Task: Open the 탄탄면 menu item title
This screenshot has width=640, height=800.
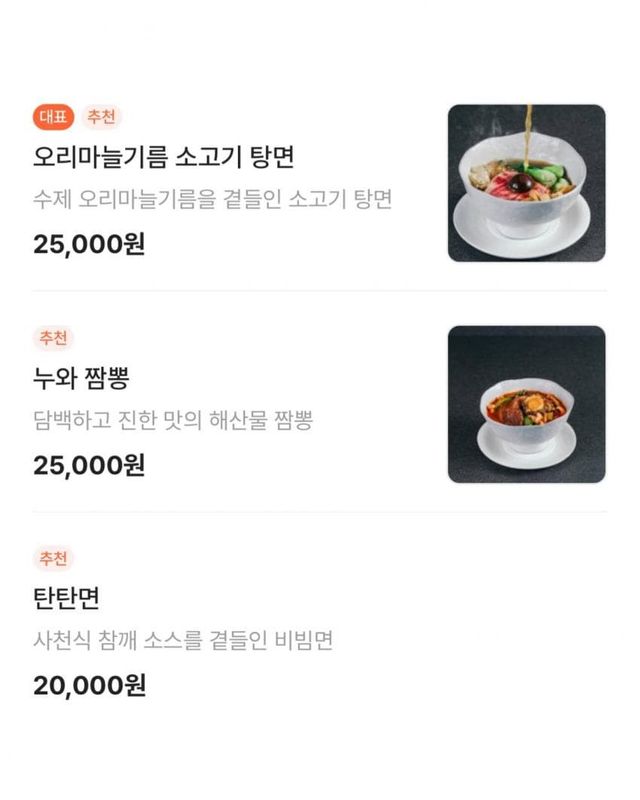Action: click(x=66, y=600)
